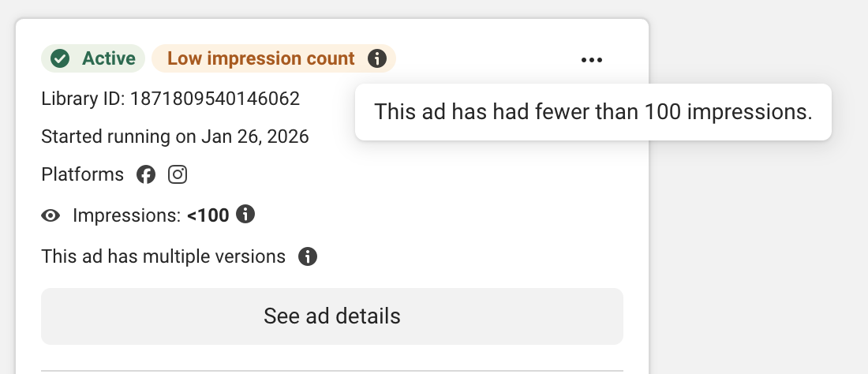
Task: Click the green Active checkmark icon
Action: click(x=60, y=58)
